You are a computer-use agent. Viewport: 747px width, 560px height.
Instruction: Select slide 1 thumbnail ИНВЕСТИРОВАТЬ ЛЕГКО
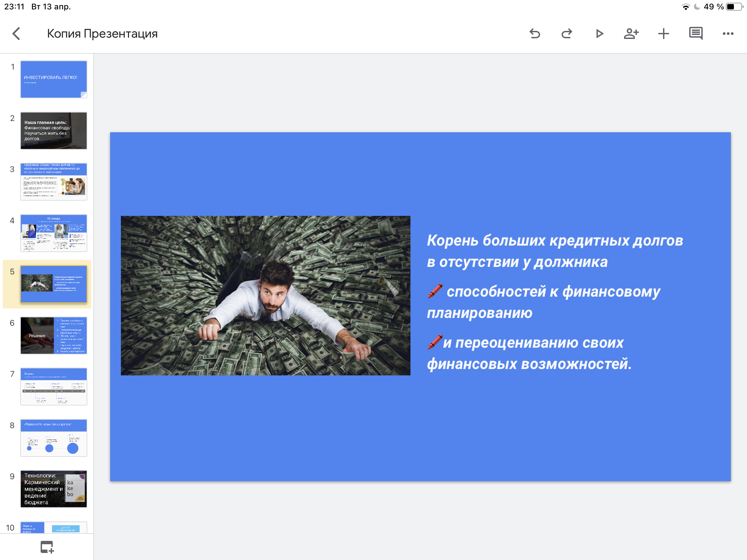54,79
